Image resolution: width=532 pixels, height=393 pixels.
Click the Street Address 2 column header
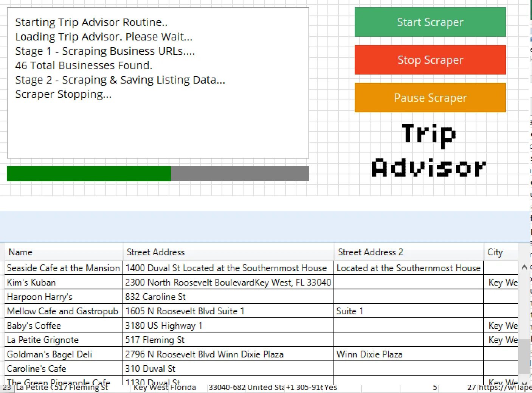click(409, 252)
